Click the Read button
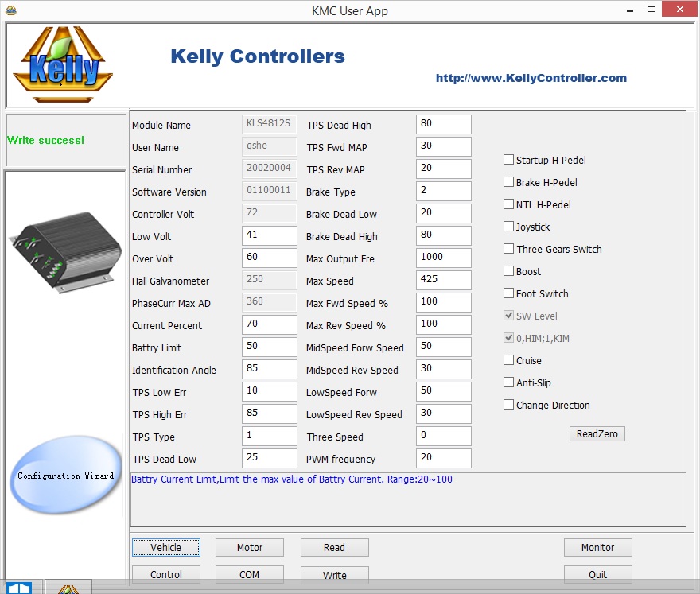 click(334, 548)
